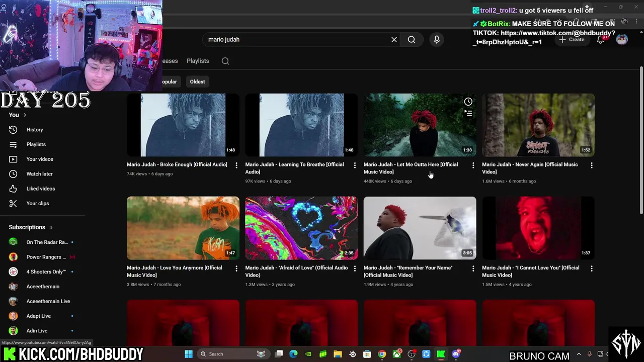
Task: Select the Popular sort chip
Action: 170,81
